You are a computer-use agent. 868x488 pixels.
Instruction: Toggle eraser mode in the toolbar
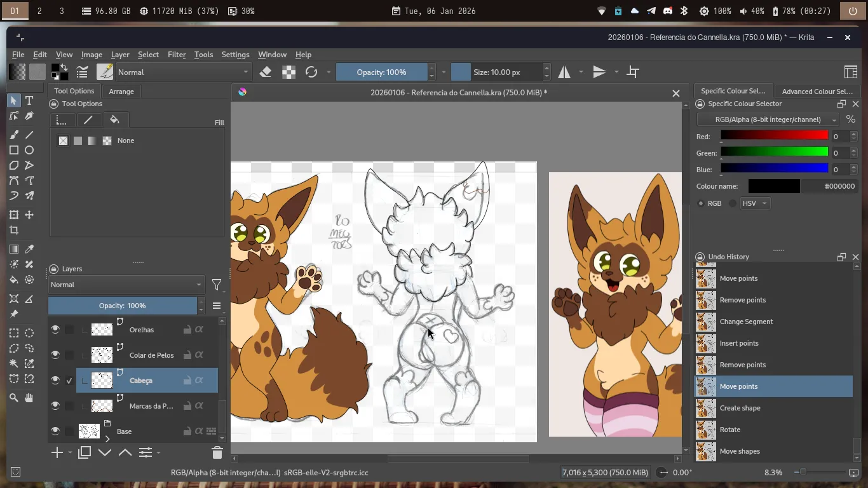coord(266,72)
